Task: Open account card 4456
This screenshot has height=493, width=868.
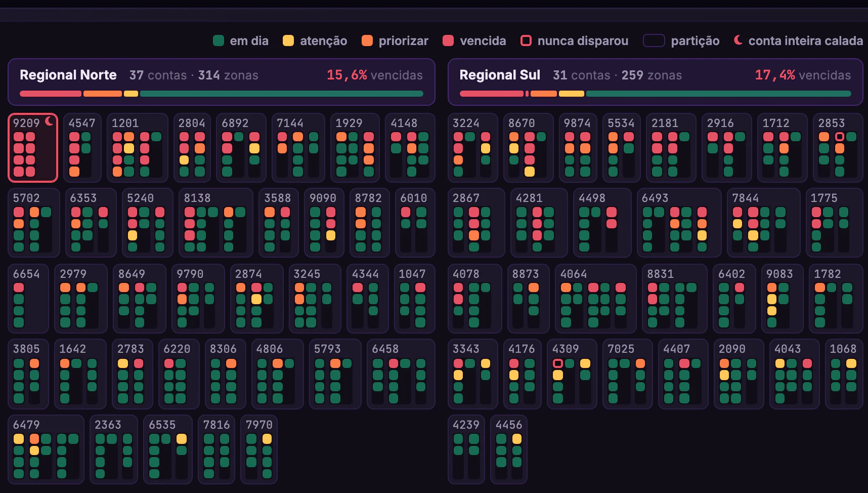Action: (509, 449)
